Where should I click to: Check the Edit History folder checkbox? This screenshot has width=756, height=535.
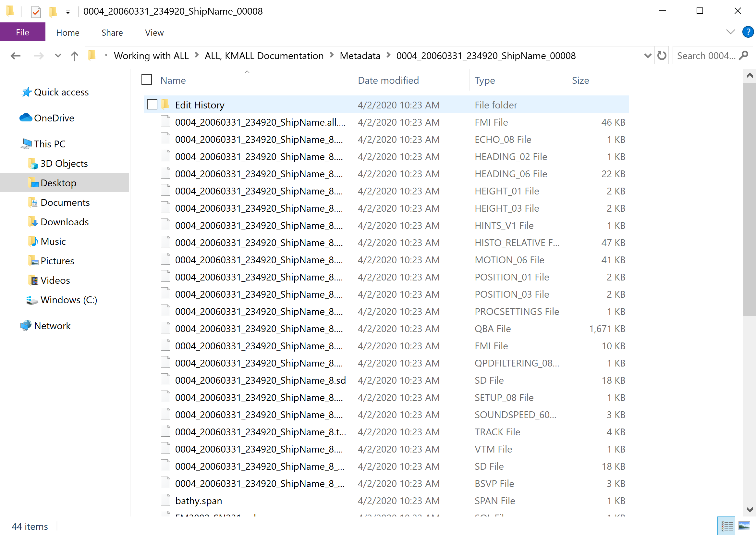[152, 105]
